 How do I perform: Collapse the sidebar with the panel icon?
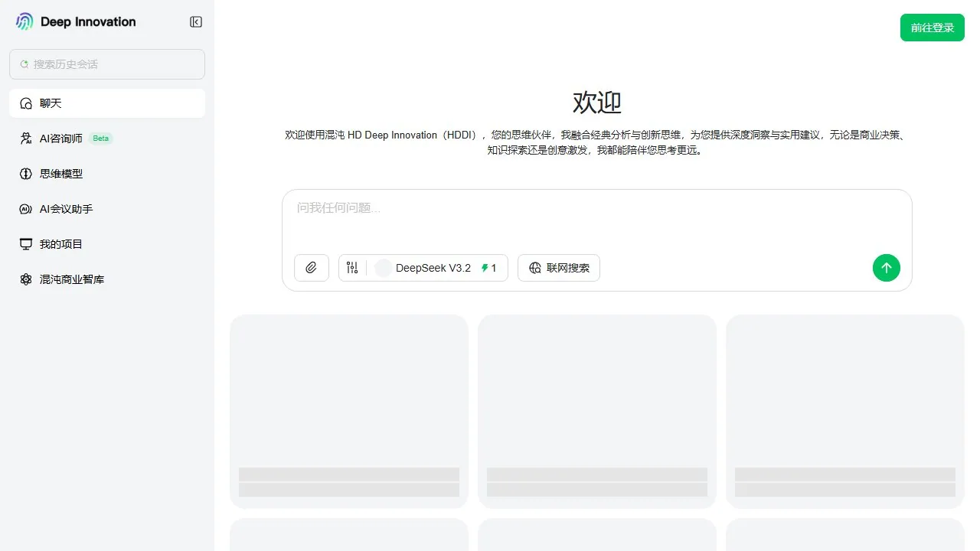196,22
